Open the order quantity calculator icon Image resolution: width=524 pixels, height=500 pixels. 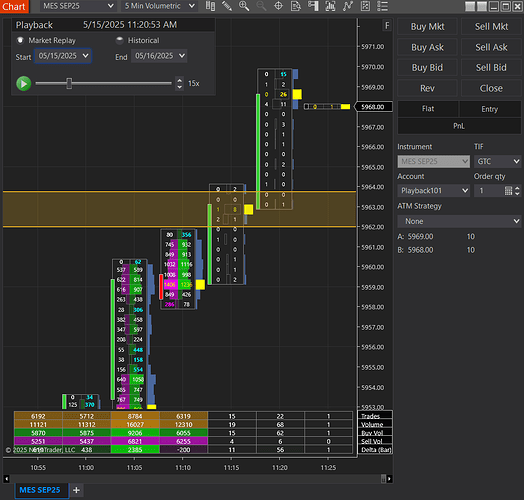point(508,191)
